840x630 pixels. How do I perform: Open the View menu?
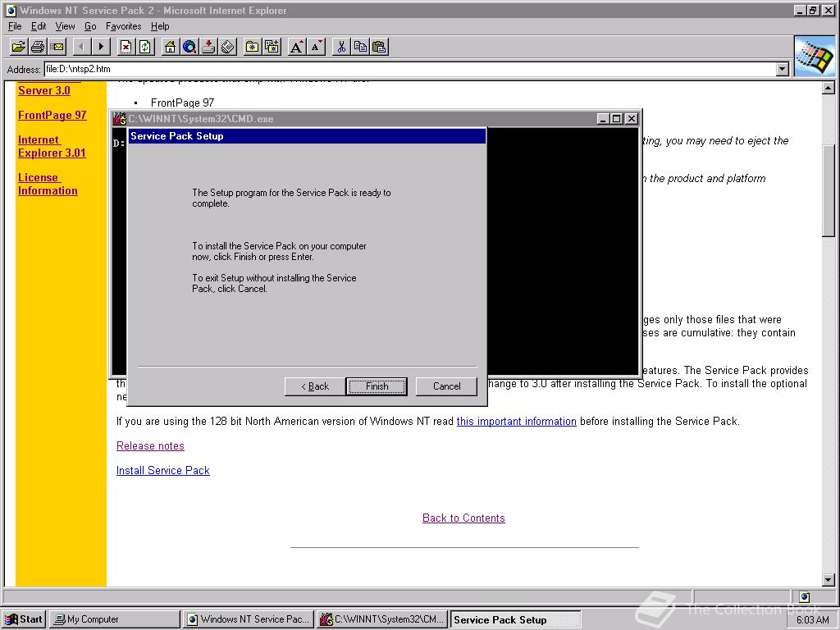(65, 26)
